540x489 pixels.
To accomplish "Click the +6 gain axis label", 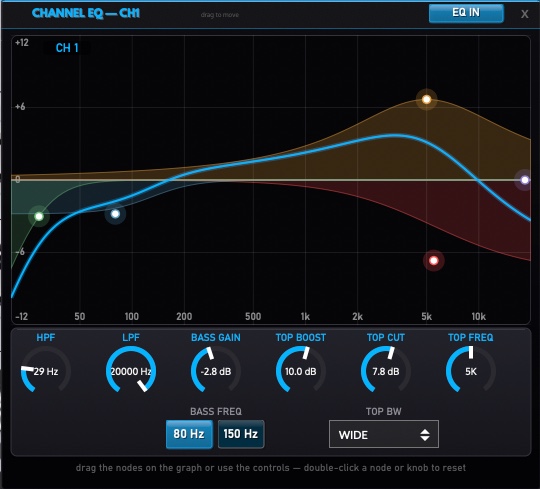I will (x=20, y=107).
